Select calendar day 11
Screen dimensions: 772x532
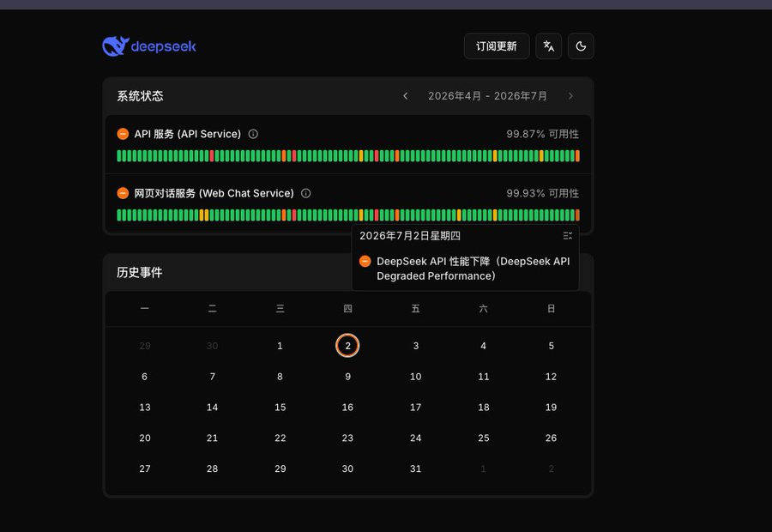pos(484,377)
